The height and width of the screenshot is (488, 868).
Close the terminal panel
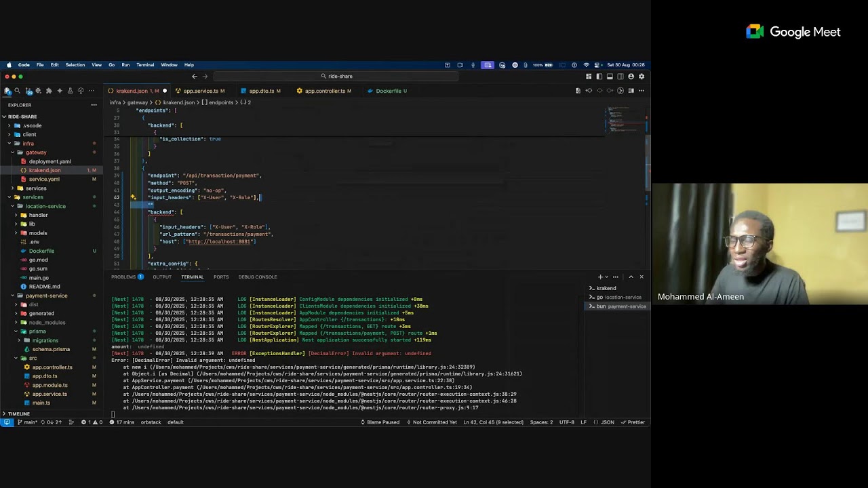[x=642, y=277]
